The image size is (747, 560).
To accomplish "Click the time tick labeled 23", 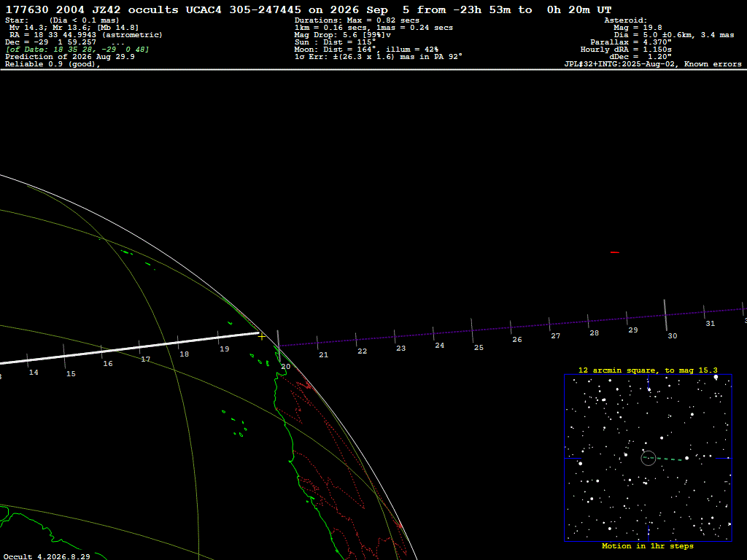I will 395,336.
